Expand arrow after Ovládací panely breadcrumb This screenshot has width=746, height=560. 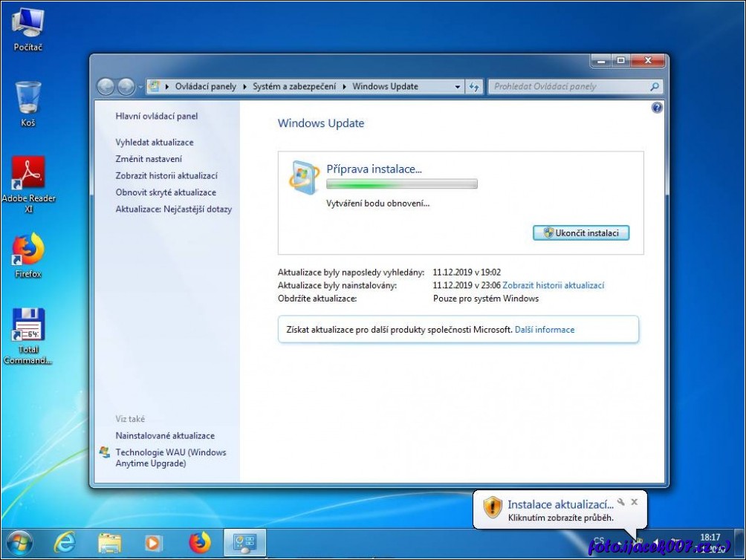(244, 87)
